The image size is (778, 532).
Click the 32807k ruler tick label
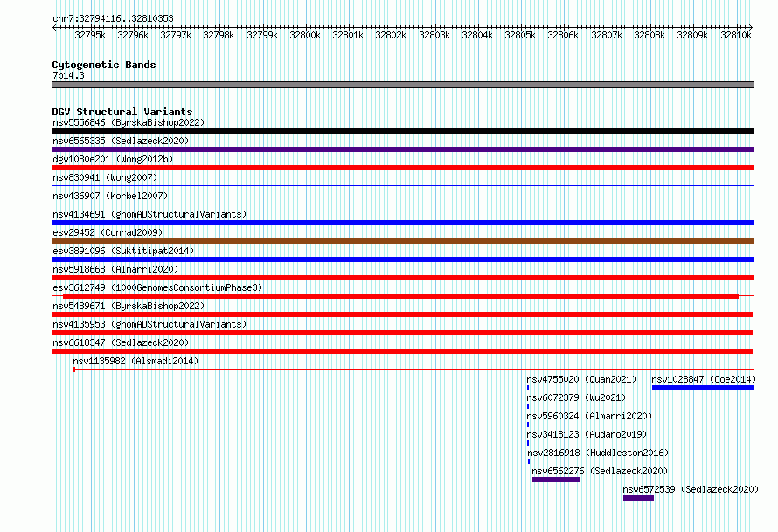click(607, 35)
